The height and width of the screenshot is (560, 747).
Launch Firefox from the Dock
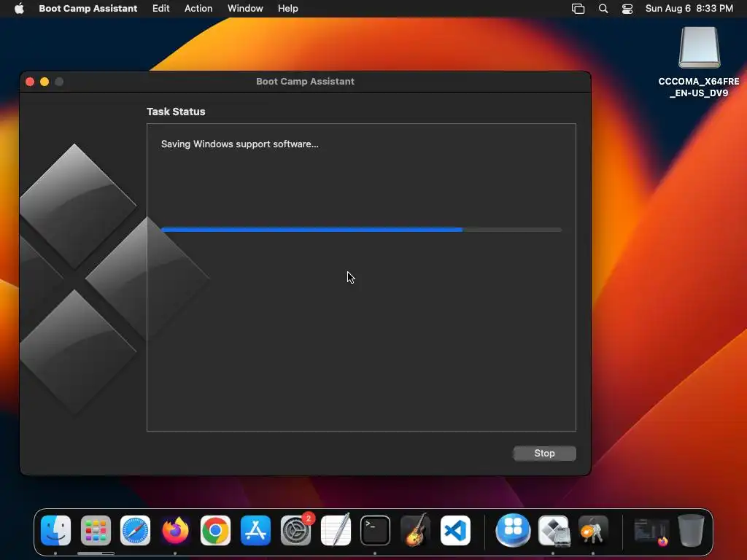(x=175, y=531)
